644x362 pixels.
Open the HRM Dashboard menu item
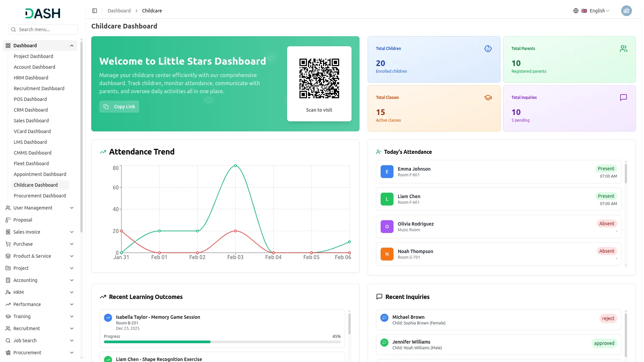(x=31, y=78)
